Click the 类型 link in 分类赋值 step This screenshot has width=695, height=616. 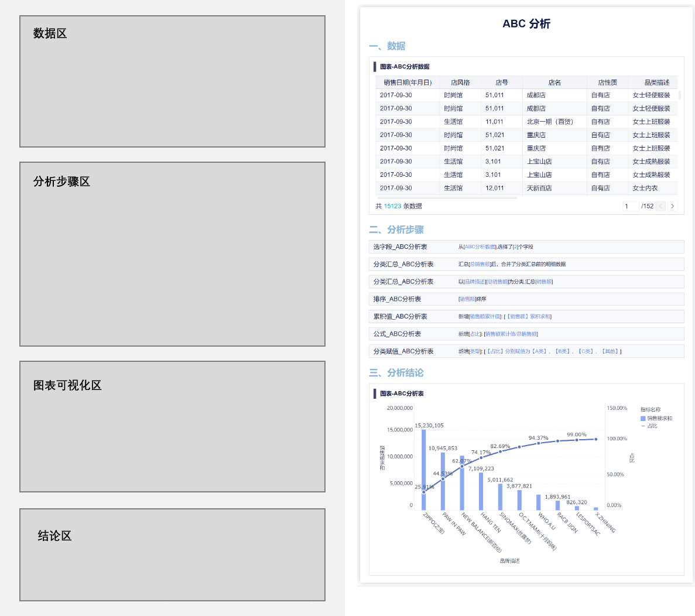(x=475, y=351)
